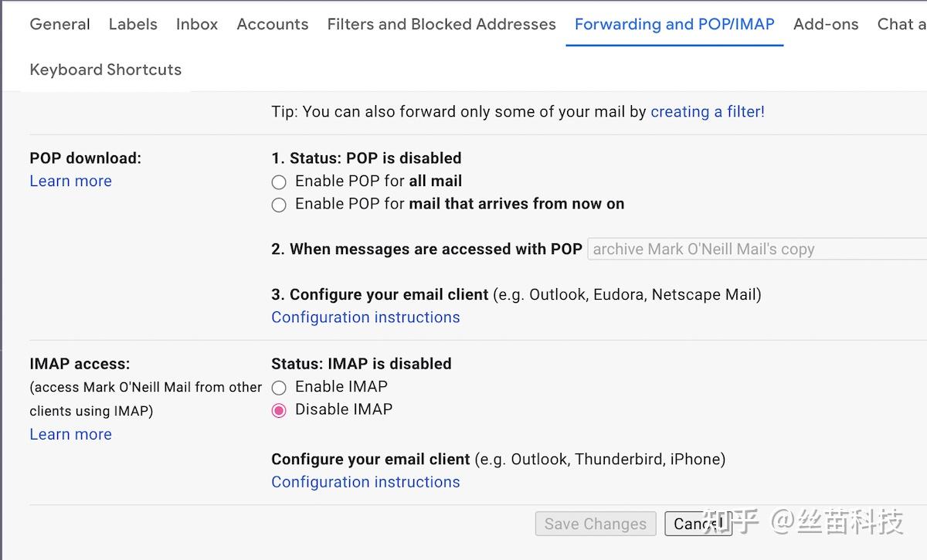Cancel the settings changes

coord(698,524)
